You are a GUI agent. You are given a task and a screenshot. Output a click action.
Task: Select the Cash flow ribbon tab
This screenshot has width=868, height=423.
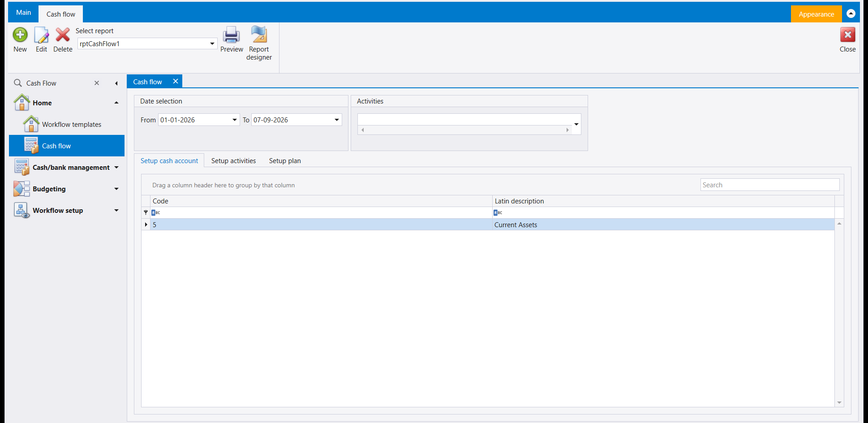(x=61, y=14)
